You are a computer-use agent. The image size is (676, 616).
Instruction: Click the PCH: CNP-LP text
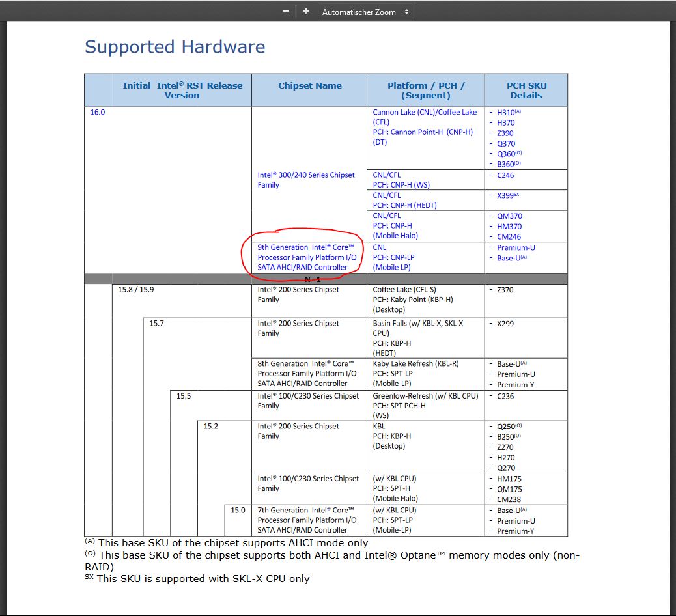[x=393, y=257]
